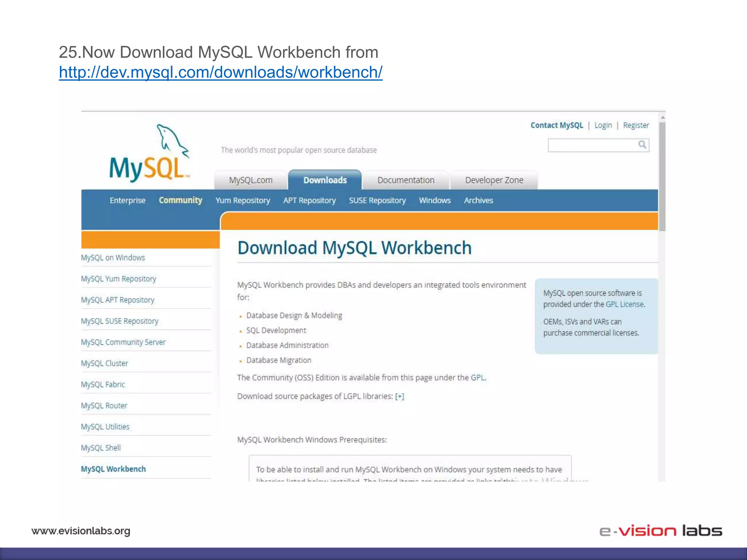Click the 'Database Design & Modeling' bullet text
The image size is (747, 560).
294,316
